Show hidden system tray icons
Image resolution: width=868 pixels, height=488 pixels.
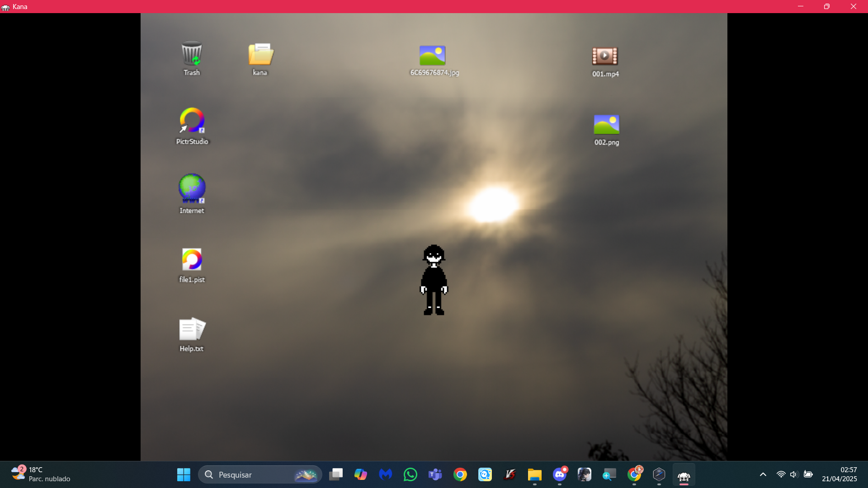[763, 474]
